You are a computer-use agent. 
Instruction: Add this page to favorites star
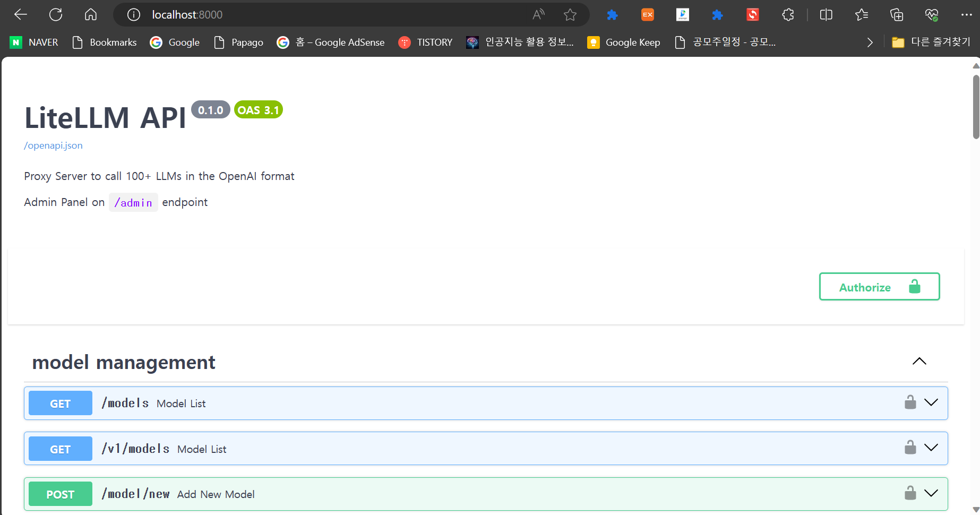tap(570, 14)
